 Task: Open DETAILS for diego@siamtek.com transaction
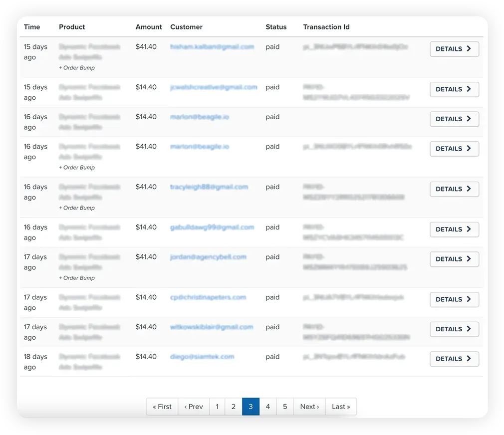[x=454, y=359]
